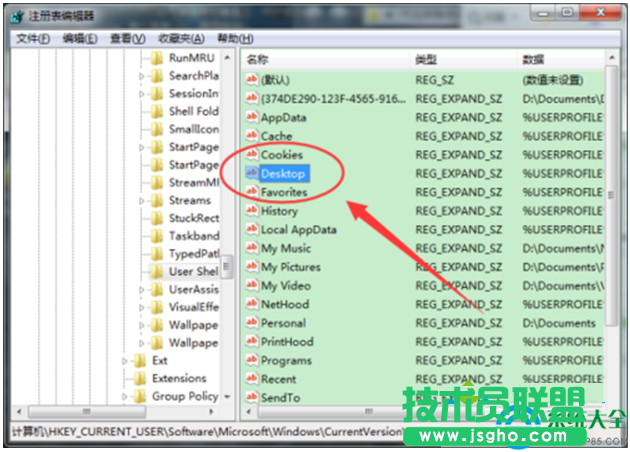This screenshot has height=452, width=630.
Task: Expand the UserAssis tree node
Action: coord(141,290)
